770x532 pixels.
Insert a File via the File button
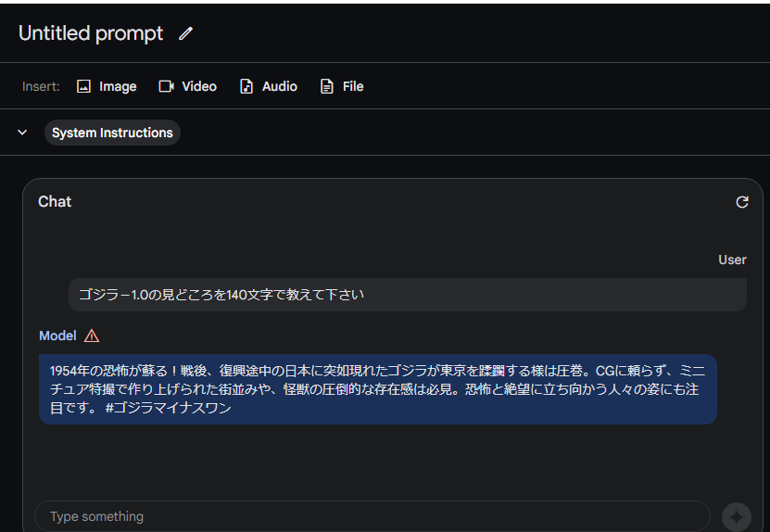point(342,86)
